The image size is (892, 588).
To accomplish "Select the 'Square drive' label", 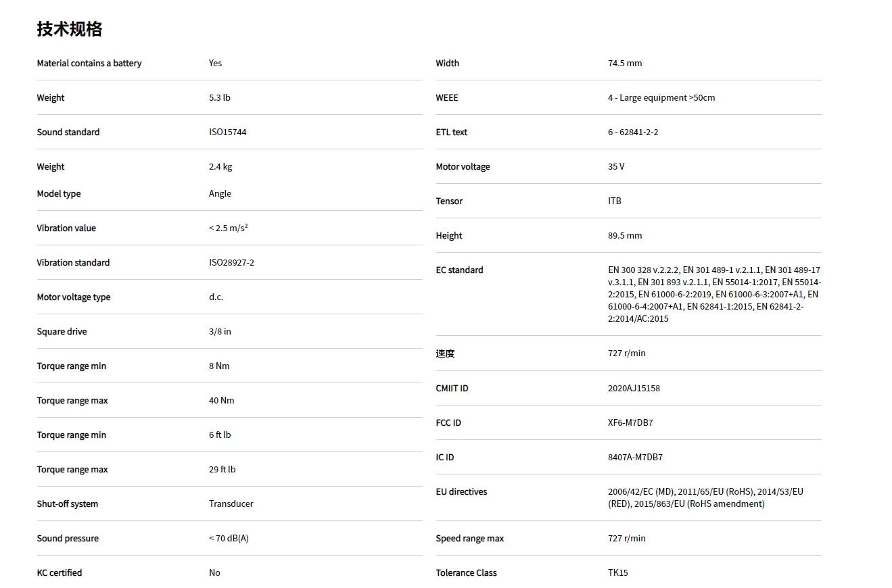I will (62, 332).
